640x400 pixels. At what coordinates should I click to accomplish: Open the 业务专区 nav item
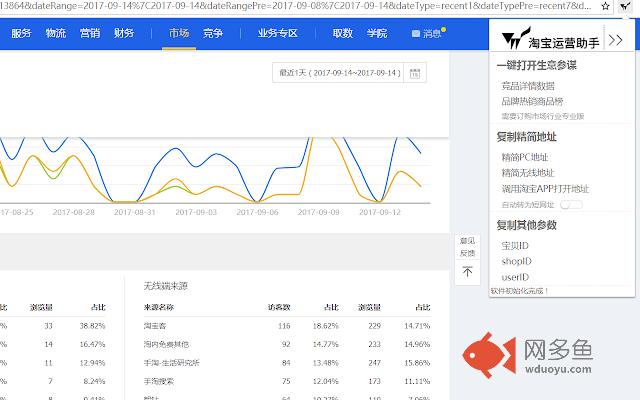click(278, 33)
